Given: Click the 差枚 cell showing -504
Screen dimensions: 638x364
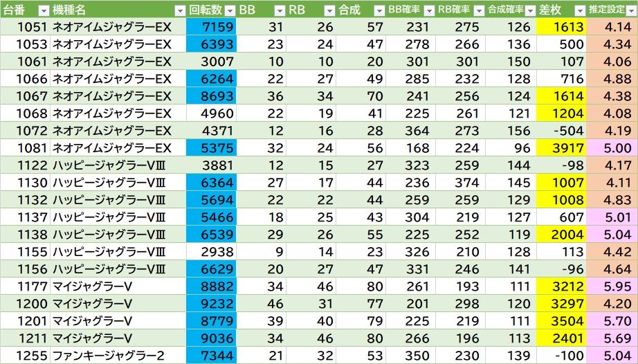Looking at the screenshot, I should (x=561, y=131).
